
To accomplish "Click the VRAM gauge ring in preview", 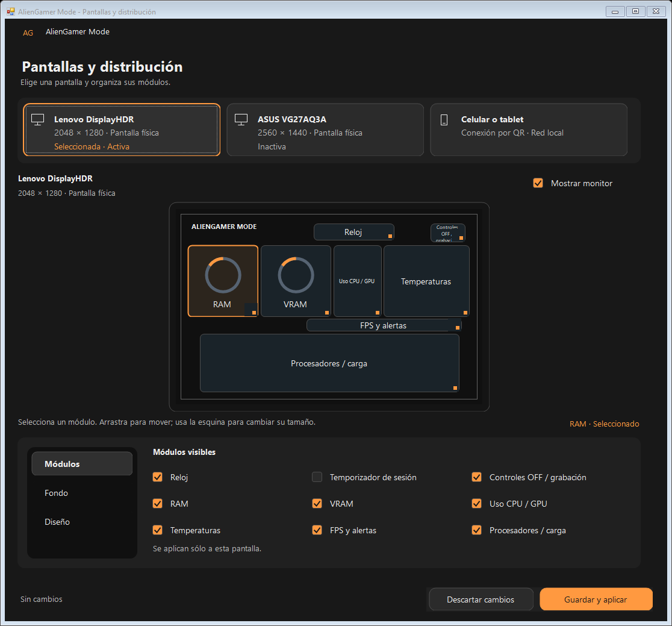I will [296, 275].
